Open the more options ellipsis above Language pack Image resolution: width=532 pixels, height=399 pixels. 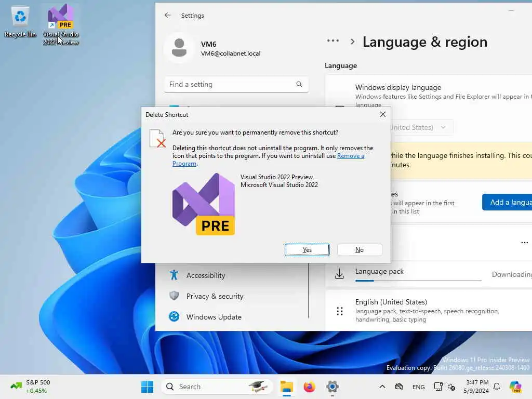524,243
